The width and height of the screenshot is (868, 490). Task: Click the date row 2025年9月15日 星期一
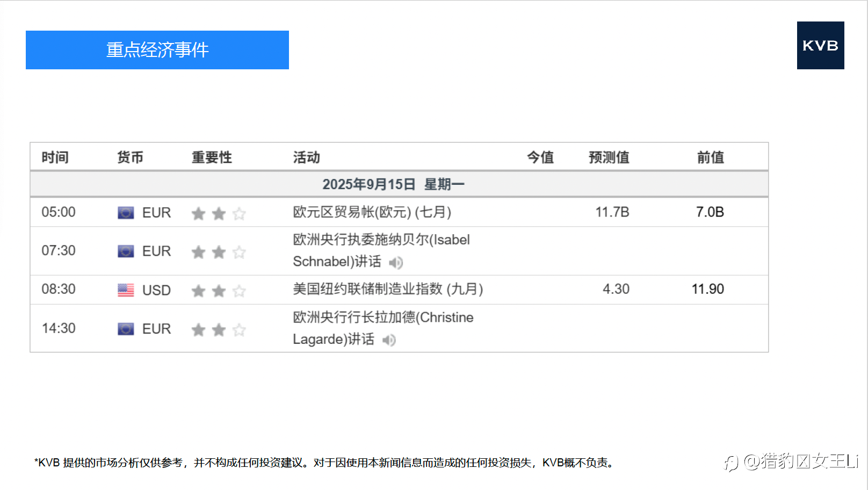[x=399, y=184]
